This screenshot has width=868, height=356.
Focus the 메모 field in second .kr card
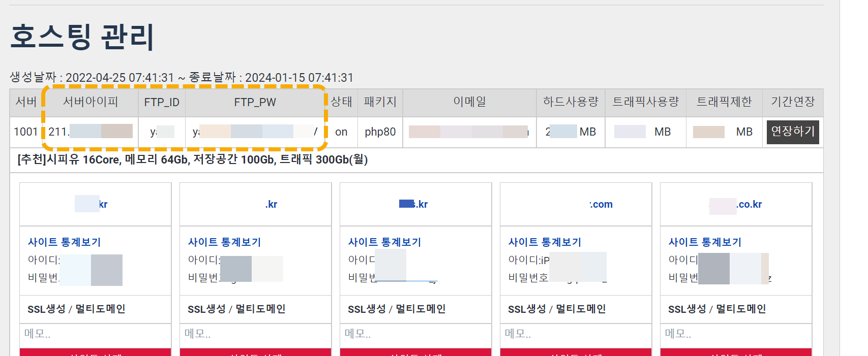click(x=255, y=335)
